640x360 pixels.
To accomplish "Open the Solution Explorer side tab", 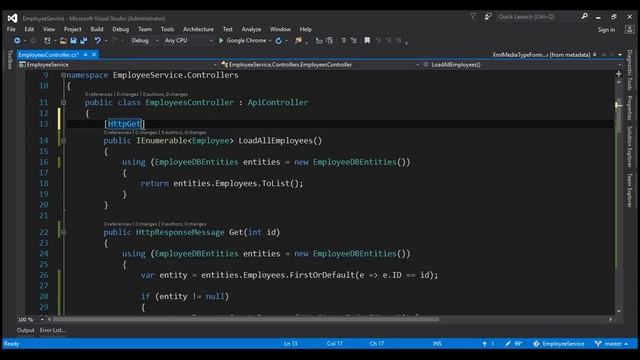I will click(630, 147).
